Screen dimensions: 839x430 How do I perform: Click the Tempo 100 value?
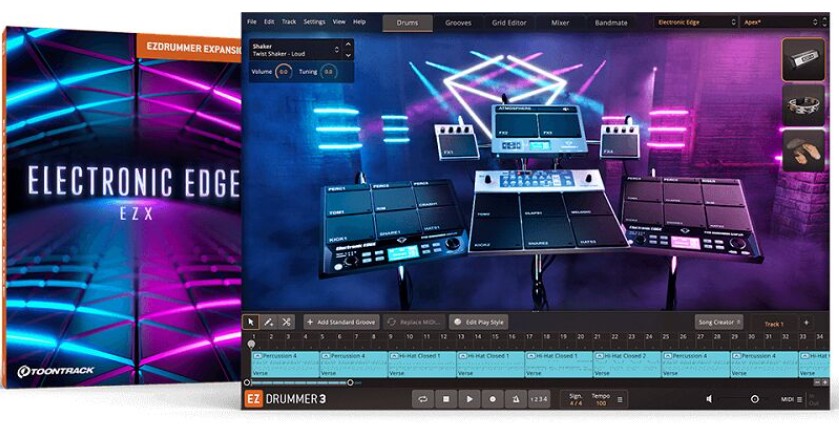pyautogui.click(x=601, y=403)
